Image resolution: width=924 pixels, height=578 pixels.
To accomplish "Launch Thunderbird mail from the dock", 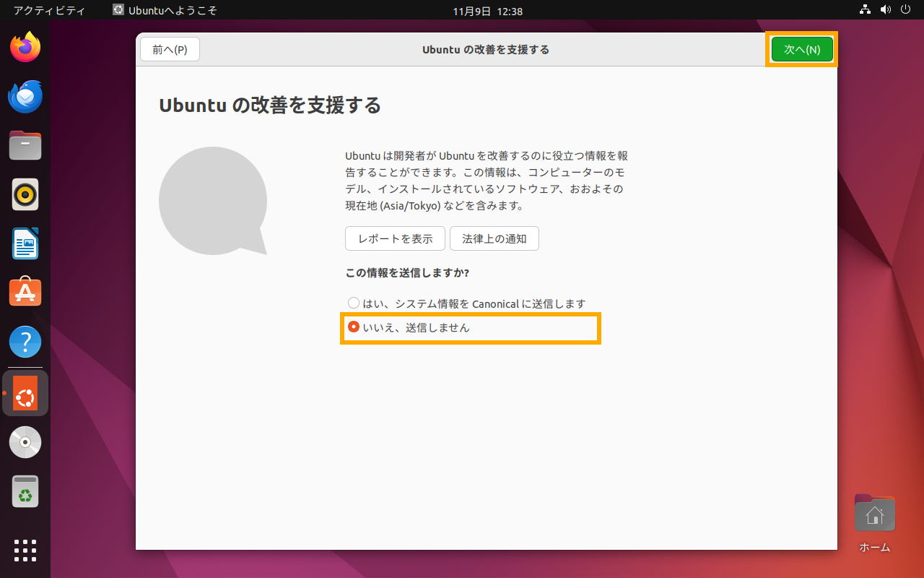I will (x=25, y=96).
